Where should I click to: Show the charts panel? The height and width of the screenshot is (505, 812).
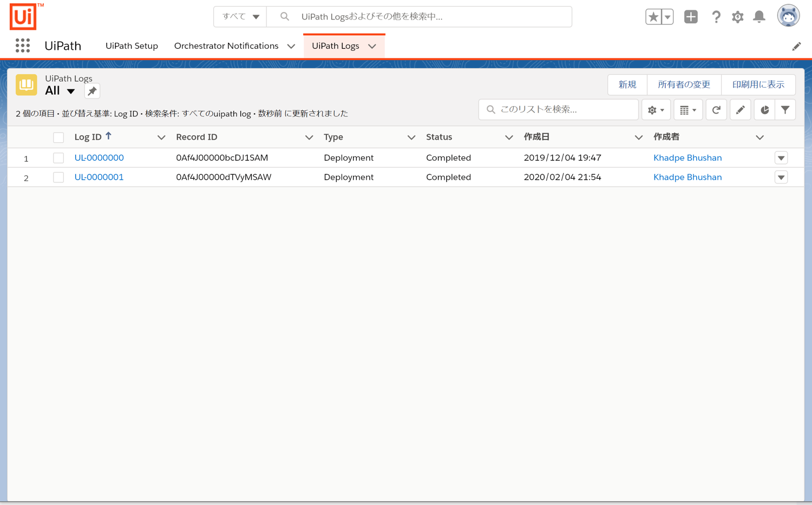764,110
